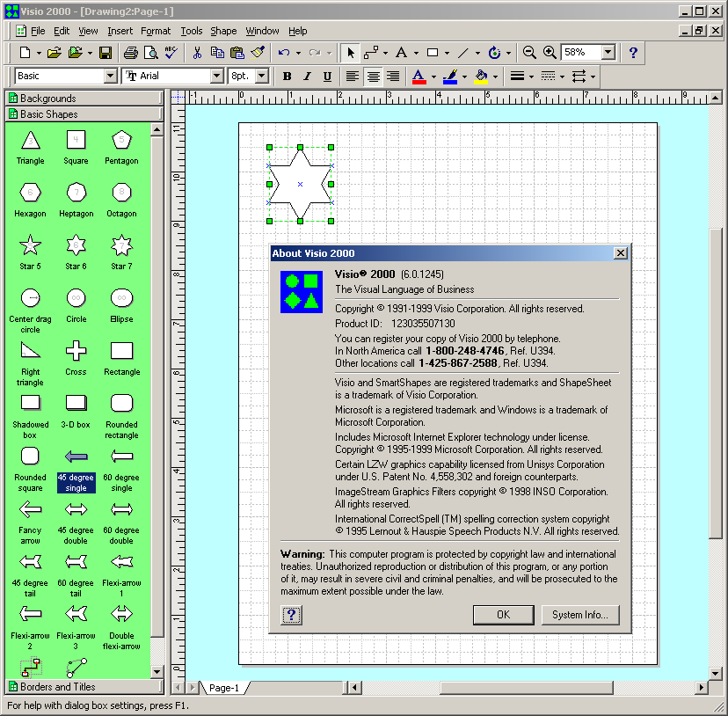This screenshot has width=728, height=716.
Task: Select the Connector tool
Action: tap(371, 53)
